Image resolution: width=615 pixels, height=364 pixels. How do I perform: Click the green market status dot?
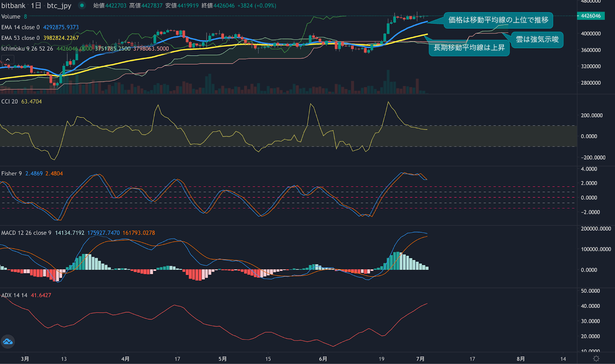[81, 5]
